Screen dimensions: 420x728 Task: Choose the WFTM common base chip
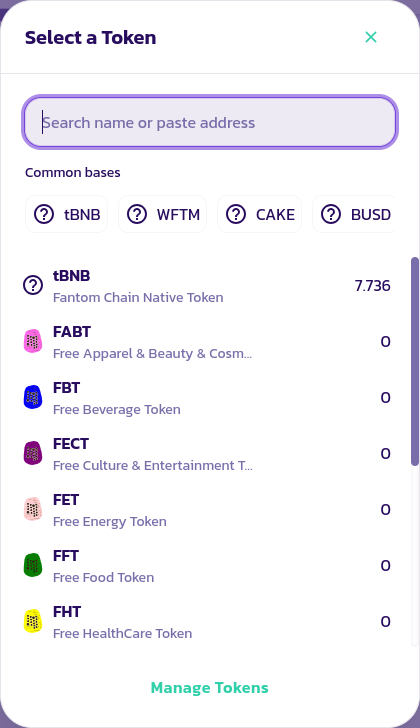pos(162,214)
